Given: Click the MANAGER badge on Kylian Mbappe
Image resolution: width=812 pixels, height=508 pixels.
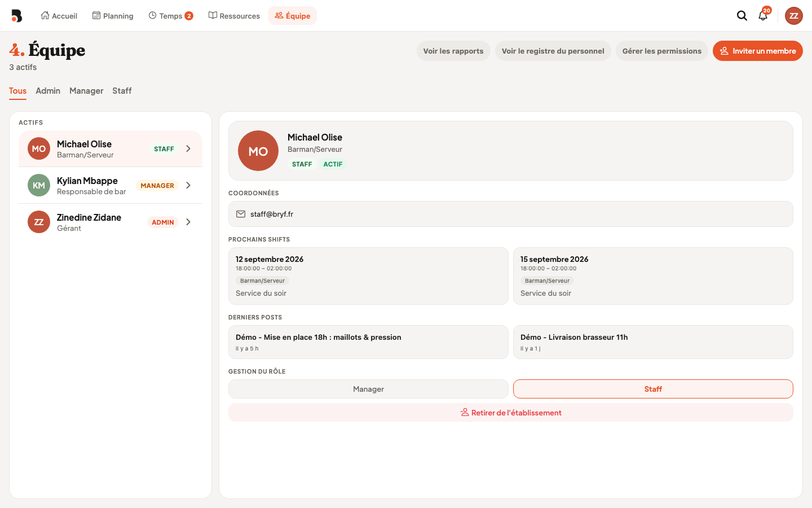Looking at the screenshot, I should 157,186.
